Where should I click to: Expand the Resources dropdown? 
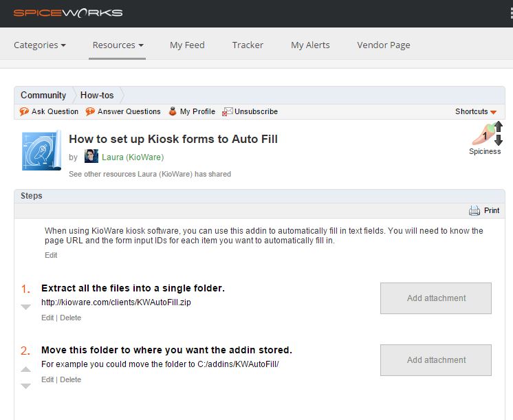click(118, 45)
